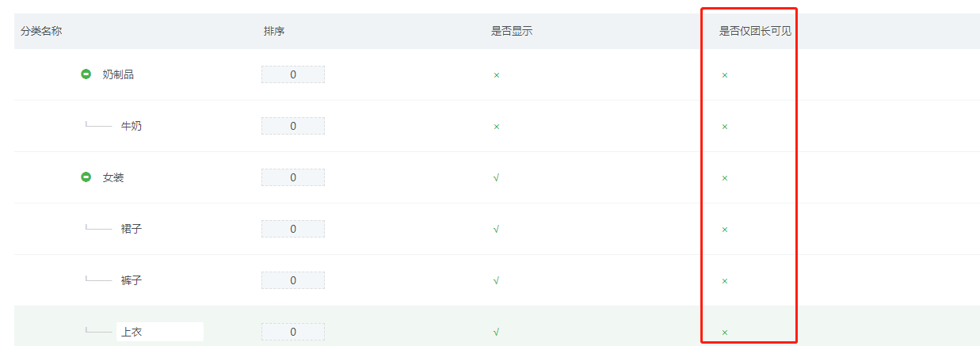Toggle 是否显示 for 奶制品
The width and height of the screenshot is (980, 346).
[496, 75]
